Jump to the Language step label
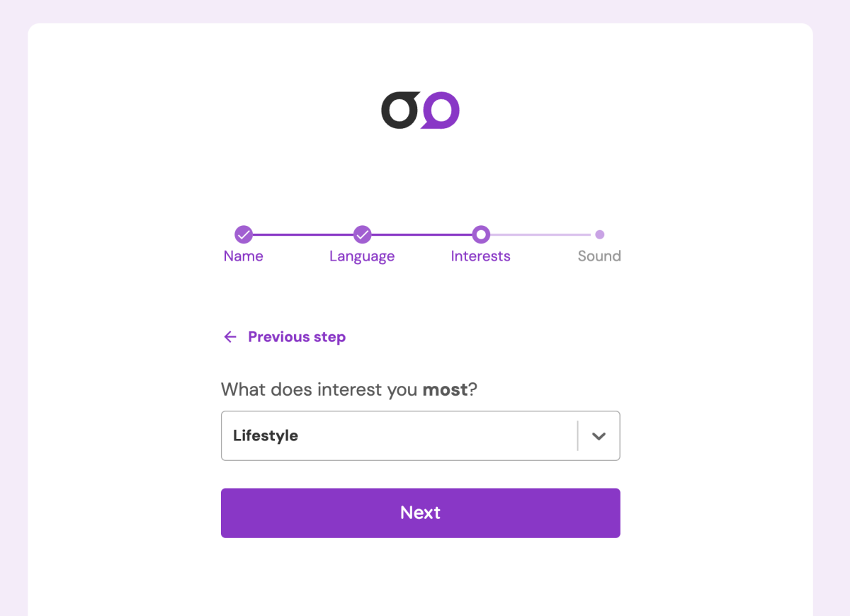This screenshot has width=850, height=616. point(362,256)
